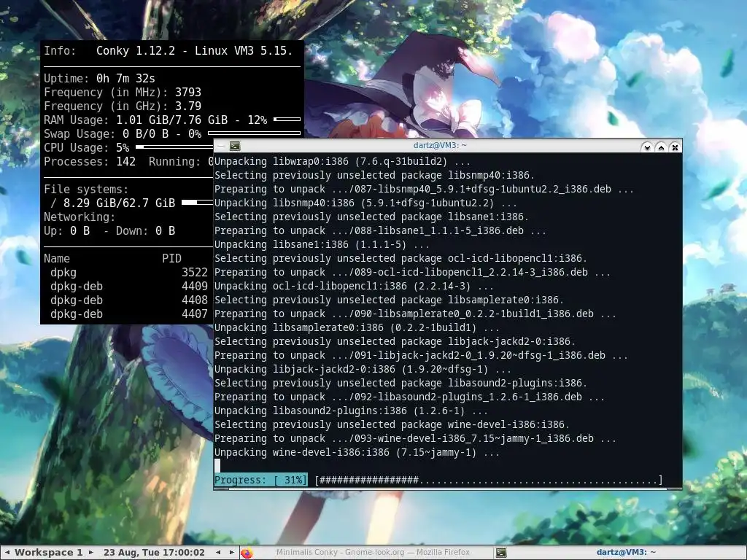Click 'Processes: 142' in Conky
Screen dimensions: 747x560
pyautogui.click(x=90, y=161)
